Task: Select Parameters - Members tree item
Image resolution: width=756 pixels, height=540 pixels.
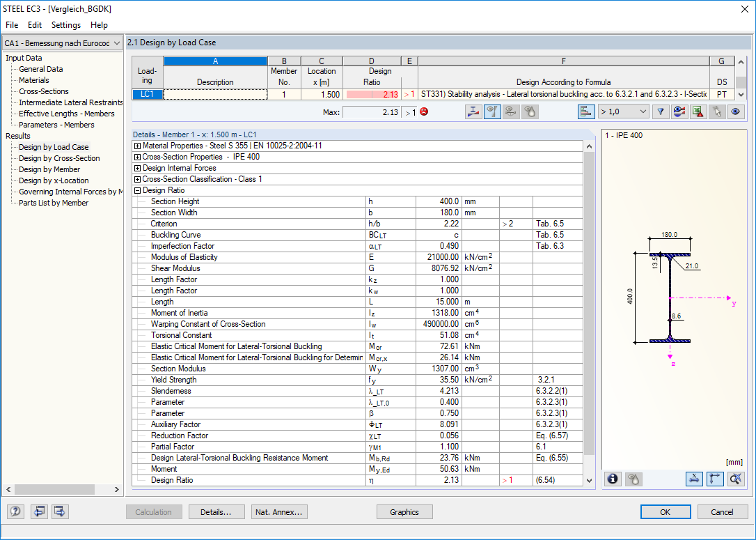Action: [x=56, y=125]
